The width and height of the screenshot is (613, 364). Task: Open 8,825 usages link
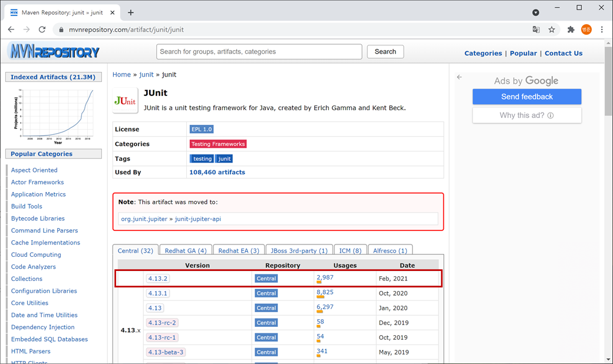pos(325,292)
